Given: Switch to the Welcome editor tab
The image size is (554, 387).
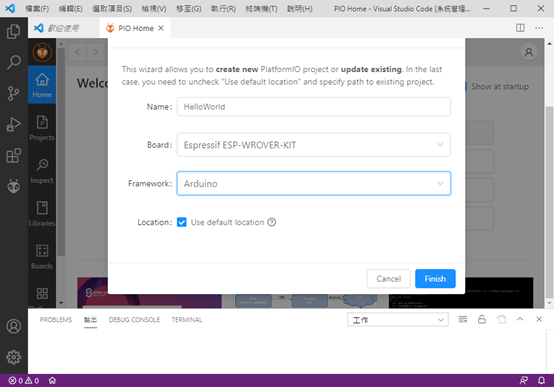Looking at the screenshot, I should [63, 28].
